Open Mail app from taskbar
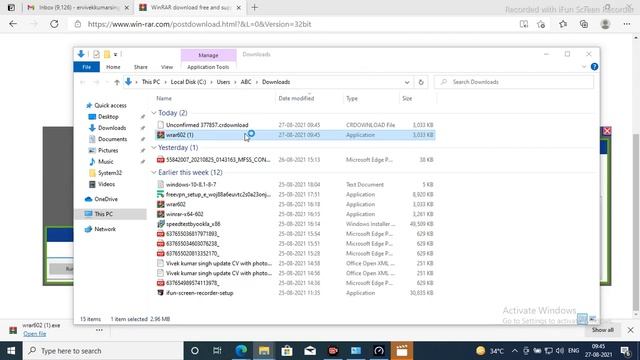The height and width of the screenshot is (360, 640). (310, 351)
